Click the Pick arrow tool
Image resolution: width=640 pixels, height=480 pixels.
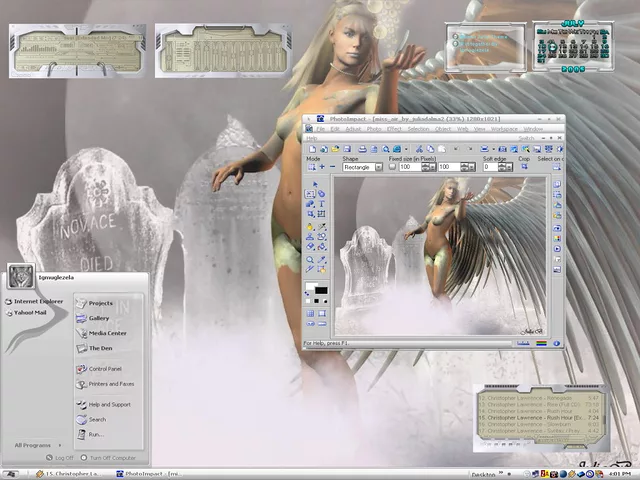[x=316, y=184]
